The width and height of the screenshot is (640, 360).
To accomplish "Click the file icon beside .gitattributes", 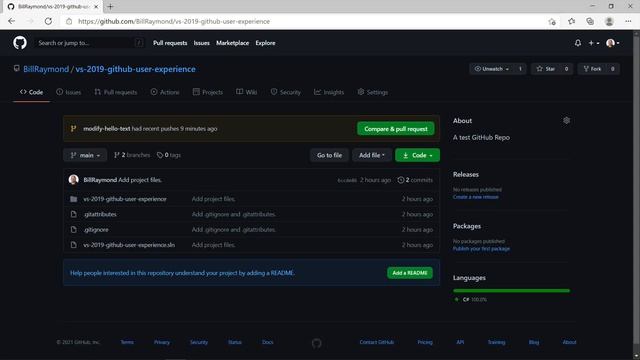I will click(73, 214).
